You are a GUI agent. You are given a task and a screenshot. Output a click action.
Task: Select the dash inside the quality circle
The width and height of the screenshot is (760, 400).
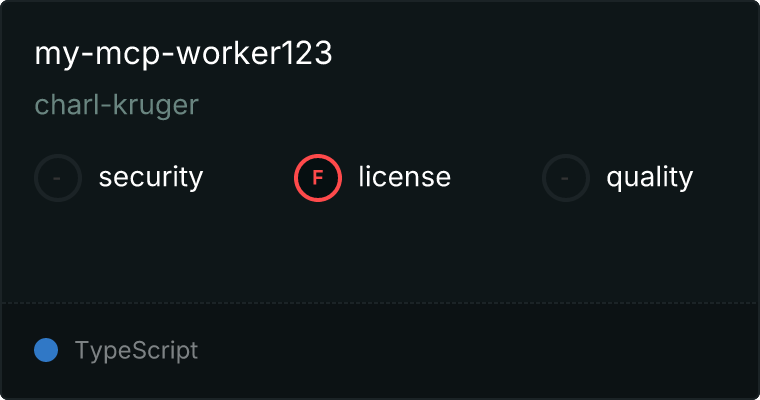click(x=565, y=178)
